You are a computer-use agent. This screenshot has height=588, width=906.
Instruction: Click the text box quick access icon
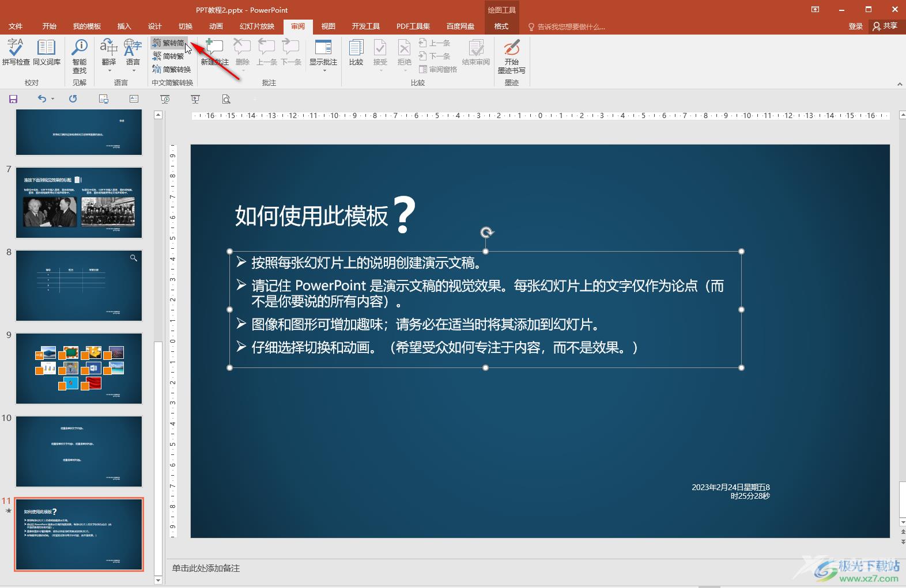(134, 99)
